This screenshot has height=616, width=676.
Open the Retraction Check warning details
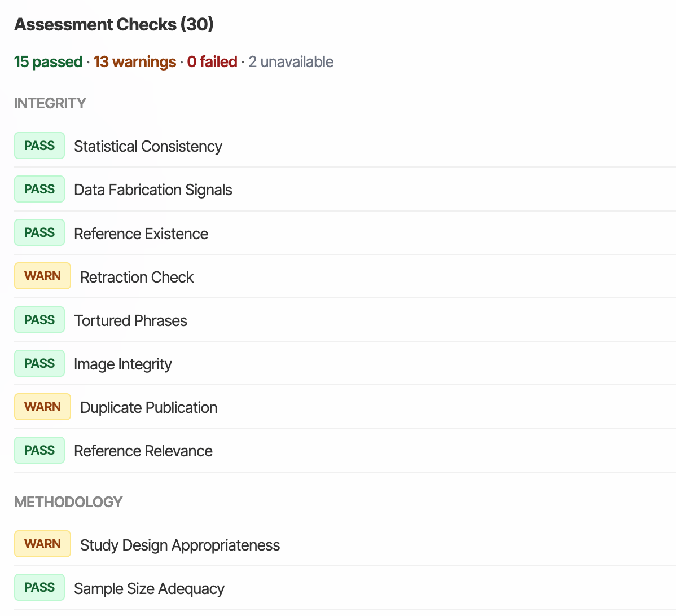click(x=137, y=277)
